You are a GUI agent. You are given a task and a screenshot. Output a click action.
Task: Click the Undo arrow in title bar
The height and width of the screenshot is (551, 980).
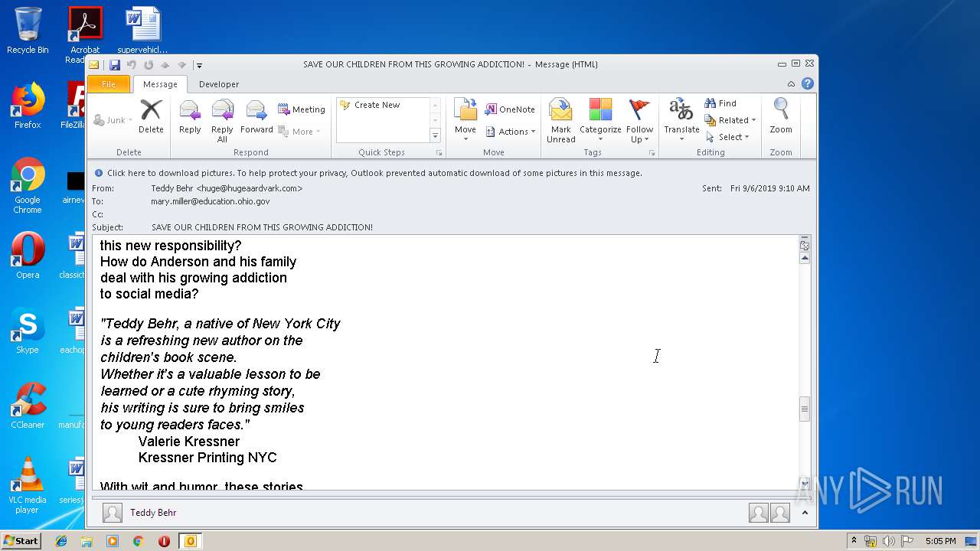[132, 65]
